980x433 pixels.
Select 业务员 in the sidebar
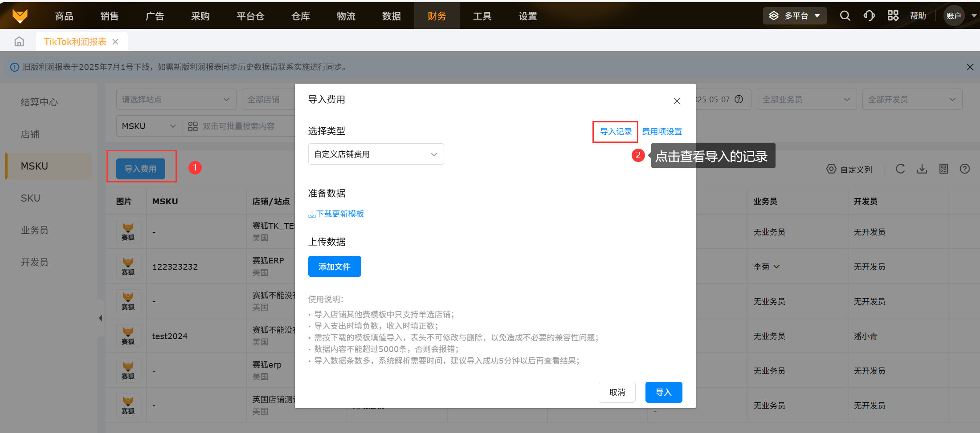point(34,230)
